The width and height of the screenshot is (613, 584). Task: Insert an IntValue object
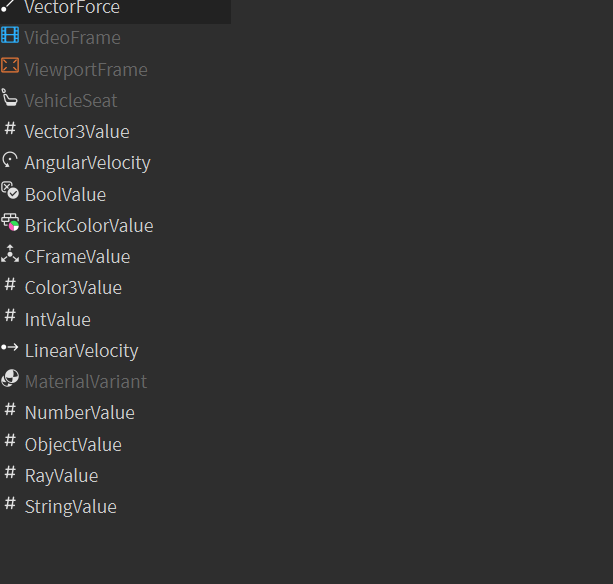57,320
